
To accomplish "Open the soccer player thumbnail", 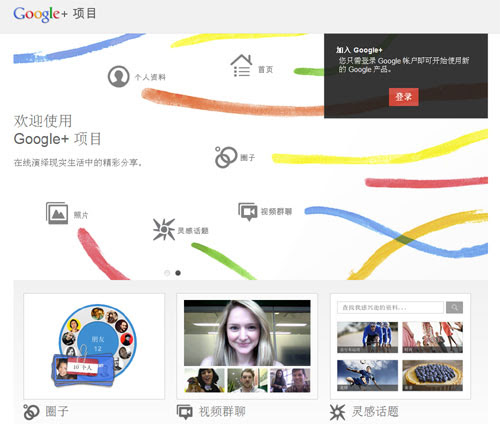I will 367,375.
